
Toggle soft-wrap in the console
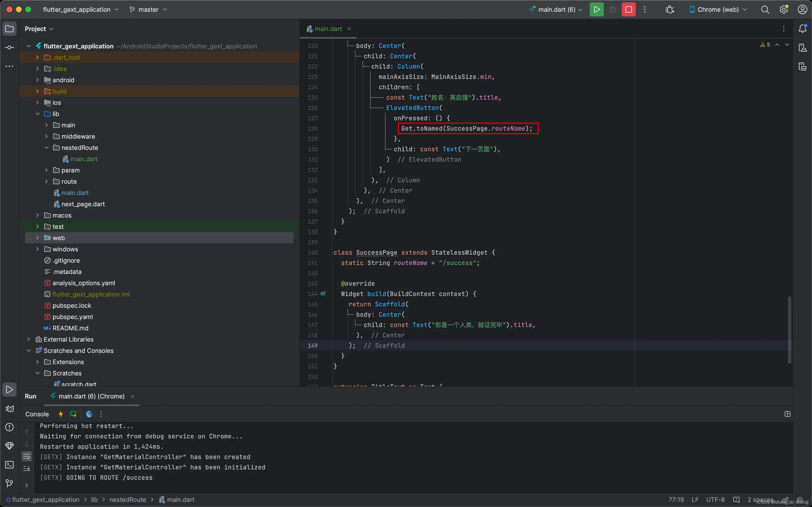click(x=27, y=456)
